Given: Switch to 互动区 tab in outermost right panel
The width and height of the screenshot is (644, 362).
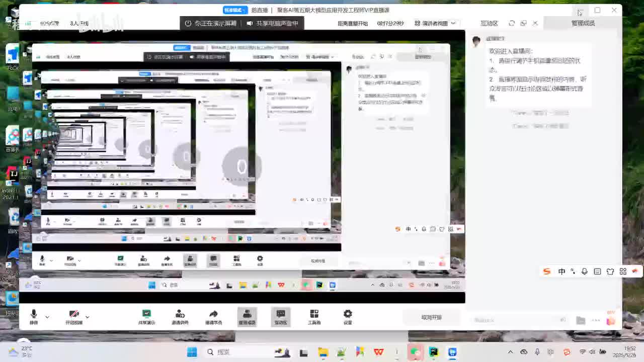Looking at the screenshot, I should click(x=489, y=23).
